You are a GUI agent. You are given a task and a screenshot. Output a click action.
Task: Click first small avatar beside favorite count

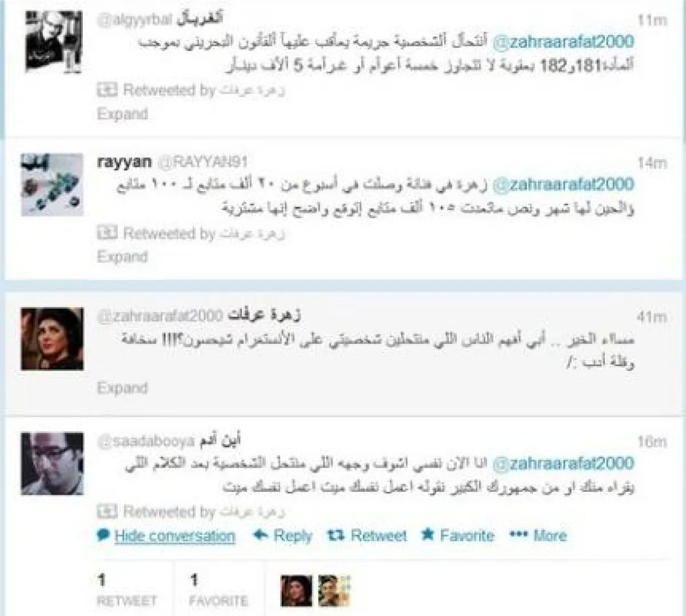[x=297, y=591]
